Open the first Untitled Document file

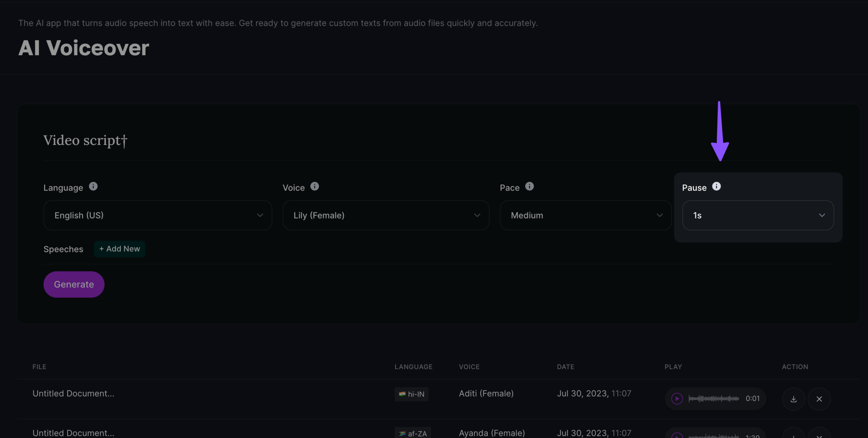tap(73, 394)
